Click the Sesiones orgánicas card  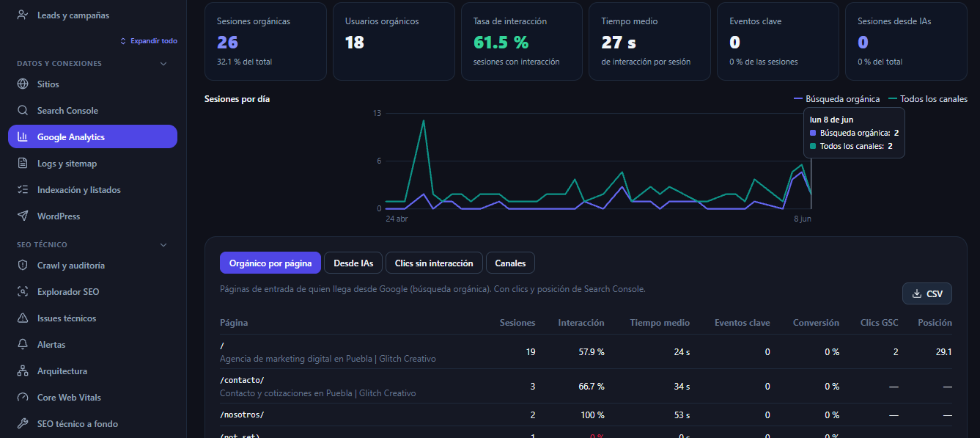[265, 41]
